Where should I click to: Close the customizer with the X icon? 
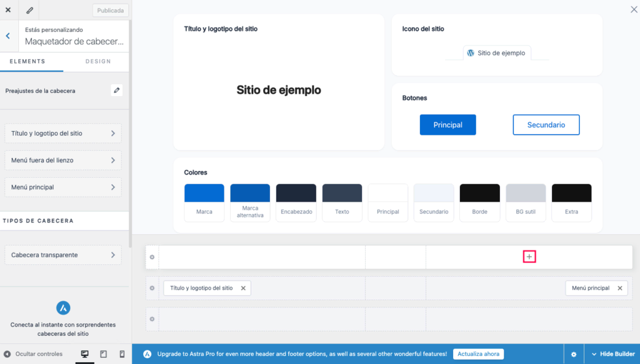coord(8,10)
